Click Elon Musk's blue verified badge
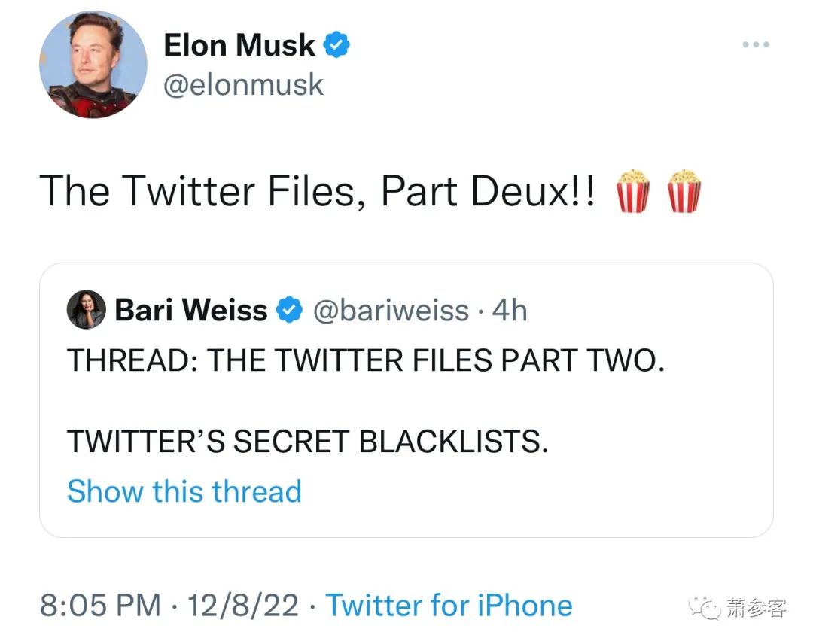 [x=336, y=47]
